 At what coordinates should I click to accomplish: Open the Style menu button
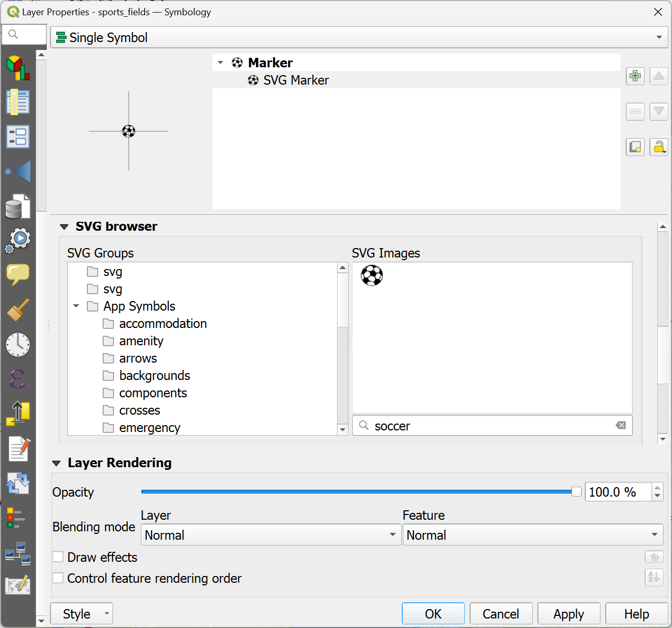point(82,614)
